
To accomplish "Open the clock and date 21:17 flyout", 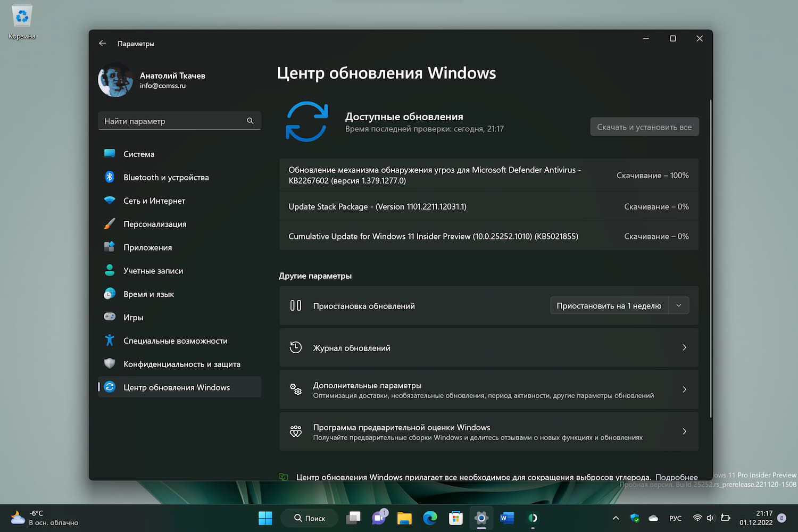I will coord(756,518).
